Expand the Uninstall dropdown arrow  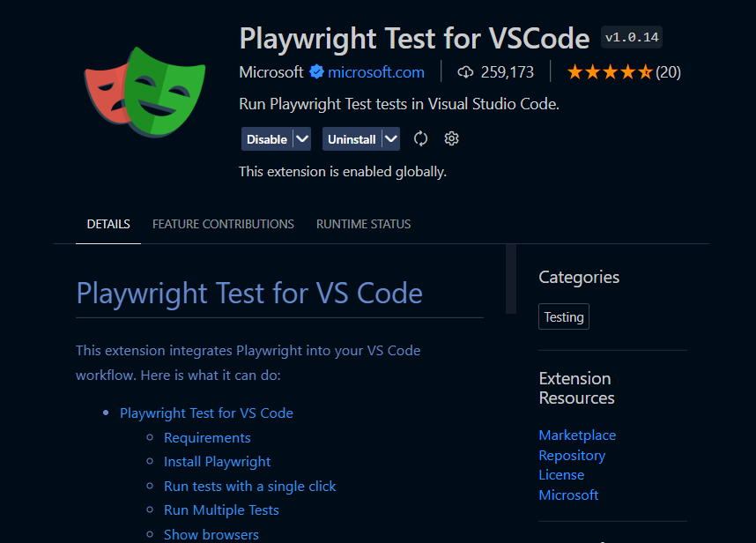pyautogui.click(x=391, y=139)
